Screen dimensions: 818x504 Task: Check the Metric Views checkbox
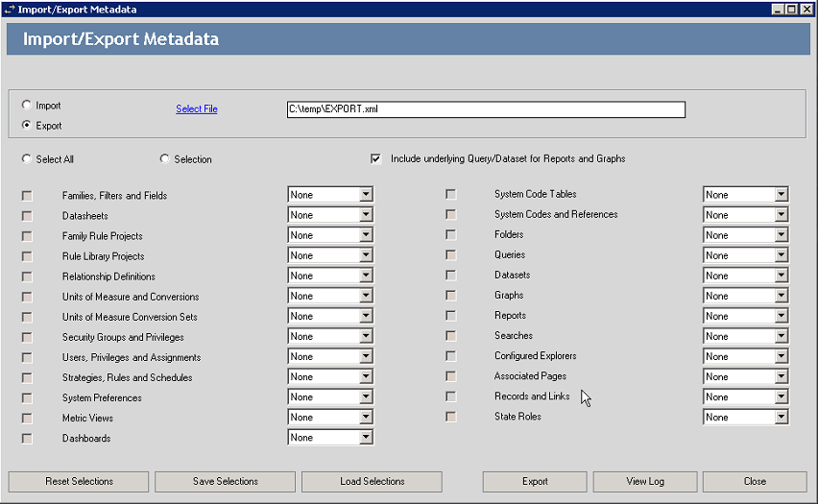[27, 419]
